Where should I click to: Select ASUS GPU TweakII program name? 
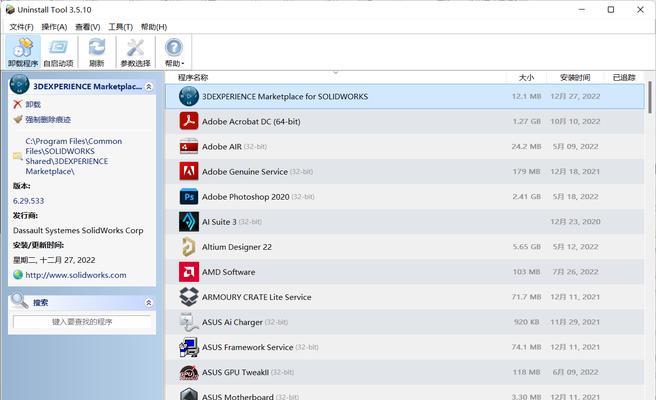point(235,372)
